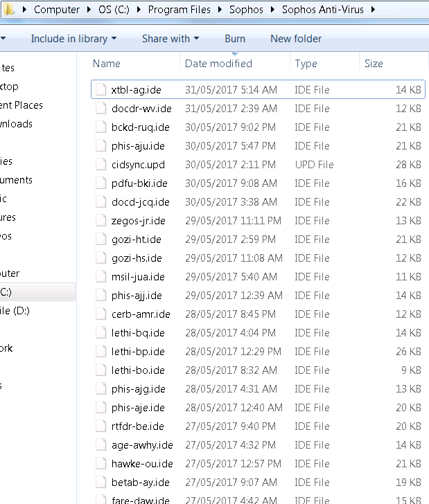Select Desktop in navigation pane

9,87
